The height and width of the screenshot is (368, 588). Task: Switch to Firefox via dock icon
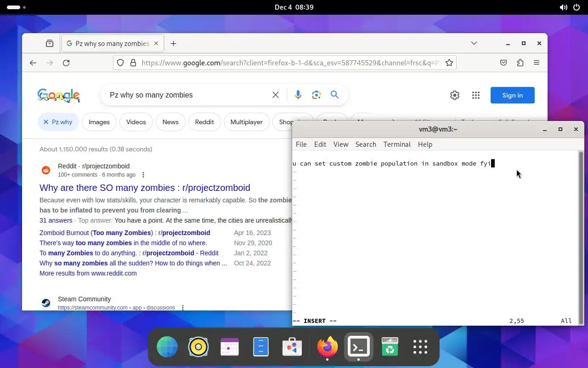328,347
